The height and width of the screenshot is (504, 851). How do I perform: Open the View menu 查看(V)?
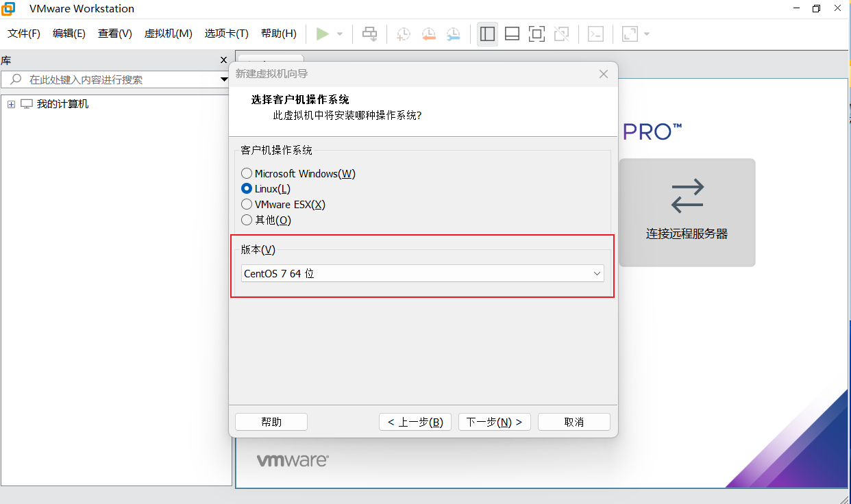(115, 34)
